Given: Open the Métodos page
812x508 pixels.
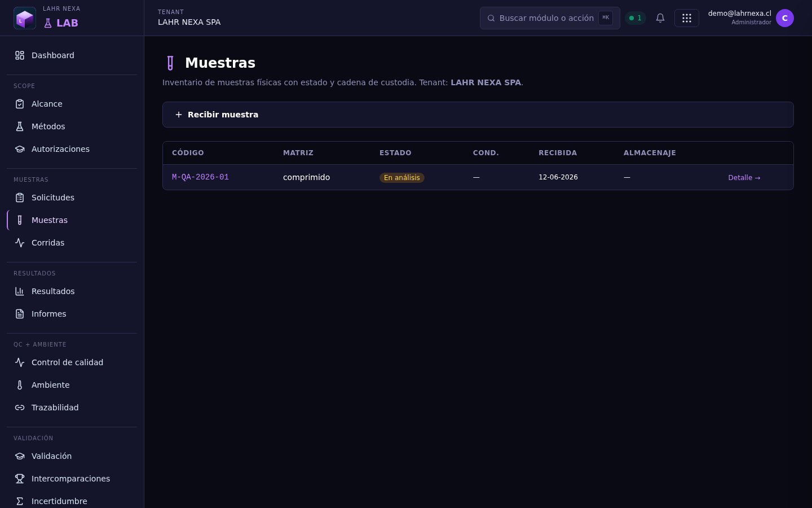Looking at the screenshot, I should click(72, 126).
